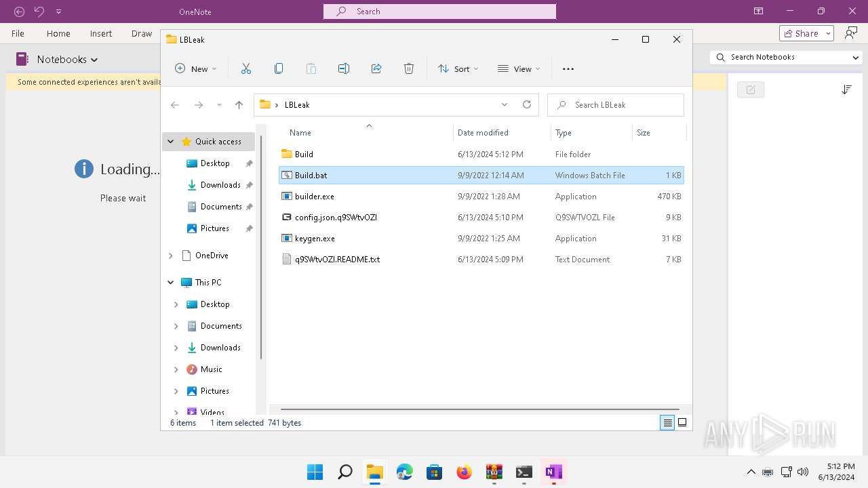868x488 pixels.
Task: Select Downloads under Quick access
Action: [x=220, y=185]
